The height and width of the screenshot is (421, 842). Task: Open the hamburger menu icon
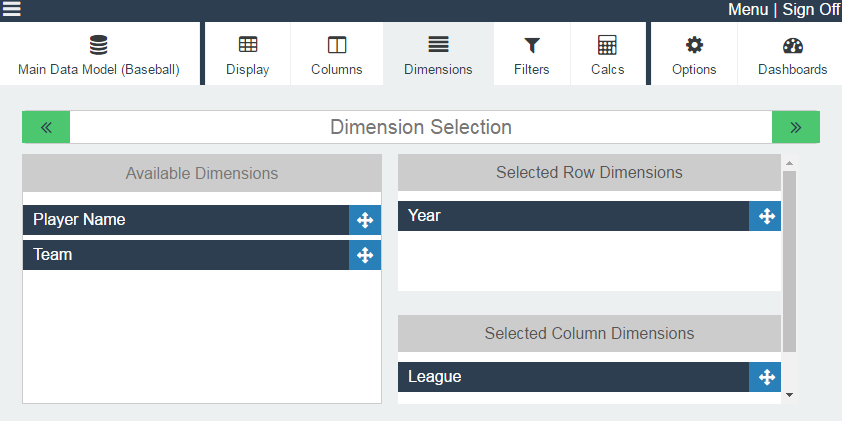[11, 8]
